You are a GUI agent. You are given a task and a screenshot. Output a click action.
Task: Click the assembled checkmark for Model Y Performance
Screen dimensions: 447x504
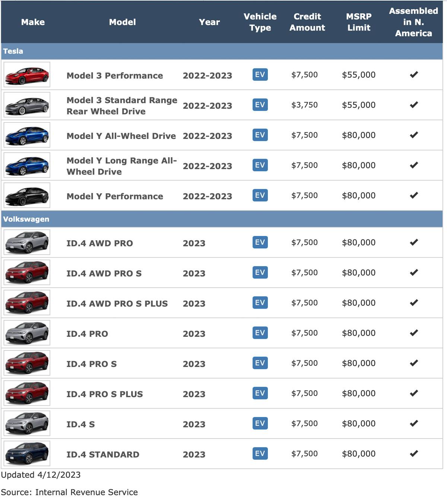point(414,195)
